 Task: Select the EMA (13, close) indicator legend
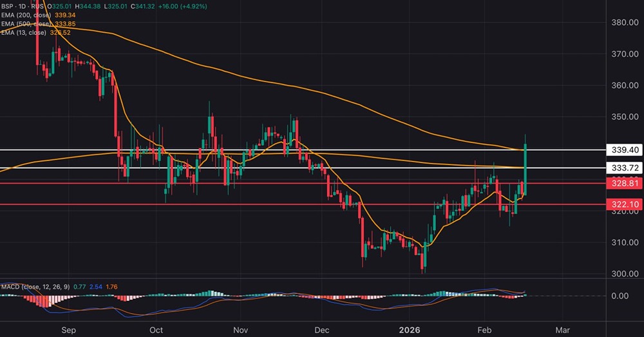click(x=24, y=32)
